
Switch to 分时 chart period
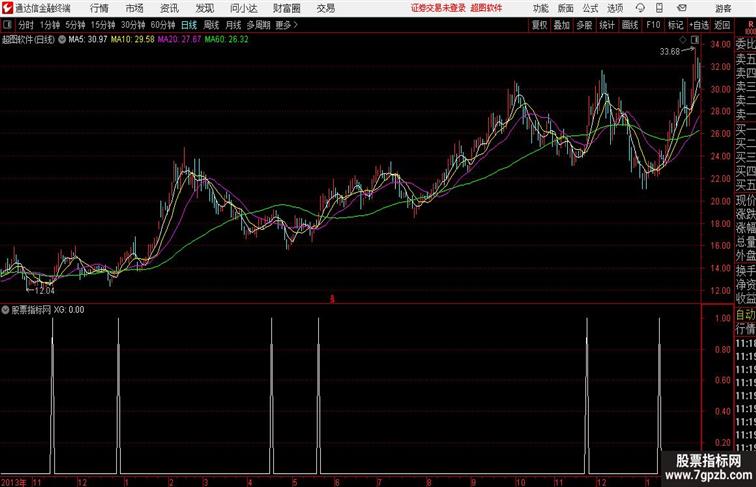click(x=26, y=25)
